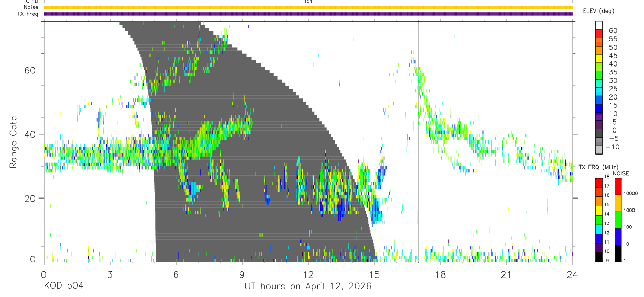Click the '30' label on the ELEV scale
The height and width of the screenshot is (297, 644).
[x=613, y=81]
